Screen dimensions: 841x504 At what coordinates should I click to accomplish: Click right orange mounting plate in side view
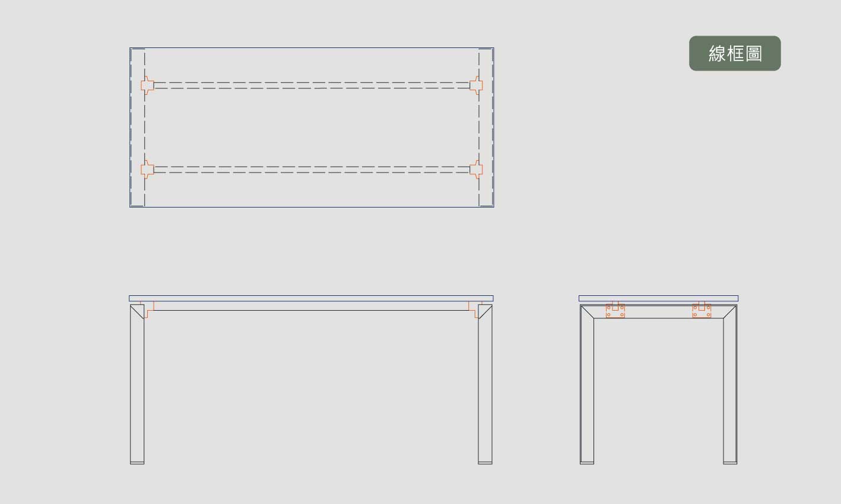tap(702, 310)
